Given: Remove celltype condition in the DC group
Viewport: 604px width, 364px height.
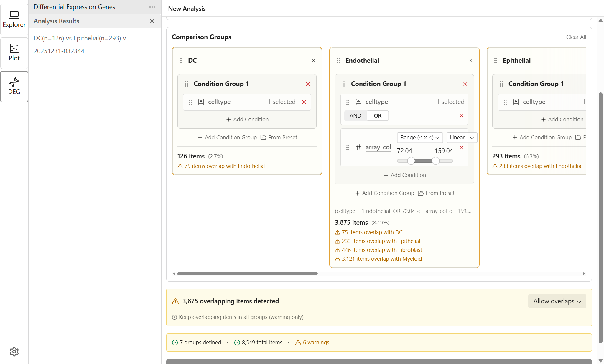Looking at the screenshot, I should [x=304, y=102].
